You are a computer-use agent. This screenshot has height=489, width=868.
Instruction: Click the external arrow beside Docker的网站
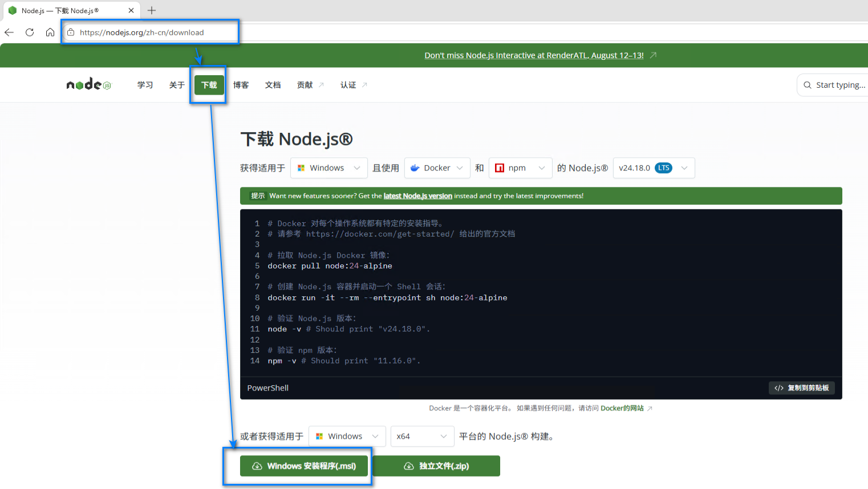tap(650, 409)
